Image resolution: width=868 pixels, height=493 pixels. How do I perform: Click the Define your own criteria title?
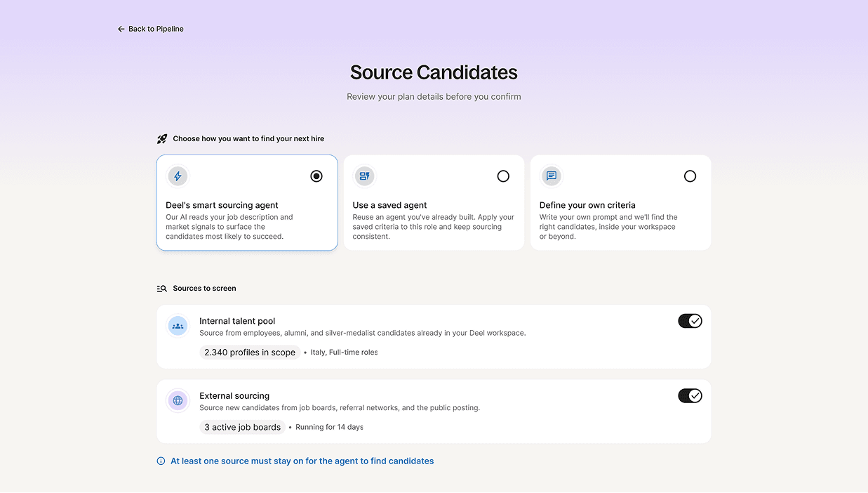click(587, 205)
